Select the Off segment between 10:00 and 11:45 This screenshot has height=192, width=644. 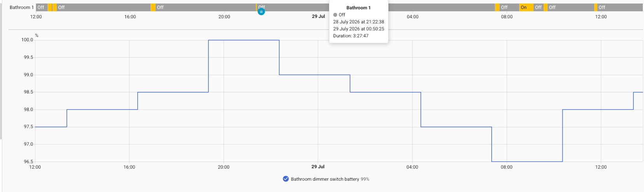(x=571, y=7)
